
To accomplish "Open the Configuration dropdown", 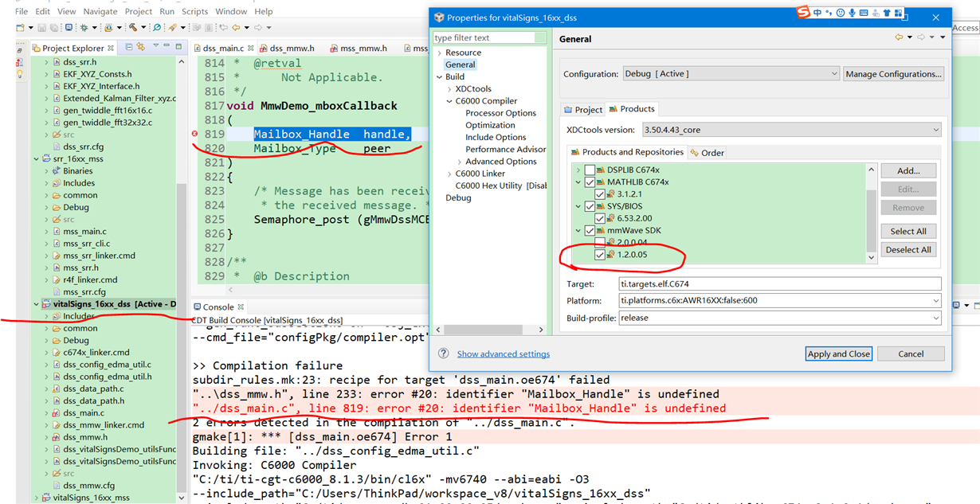I will coord(731,73).
